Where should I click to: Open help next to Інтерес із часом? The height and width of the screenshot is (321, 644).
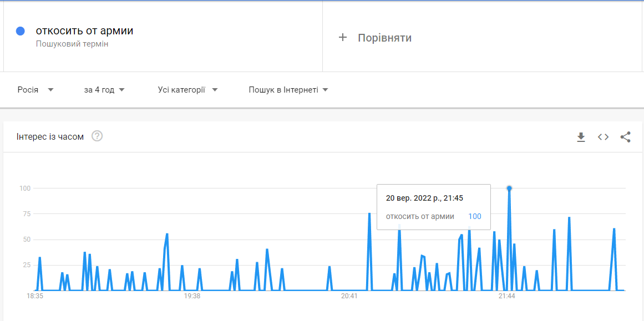pos(97,136)
